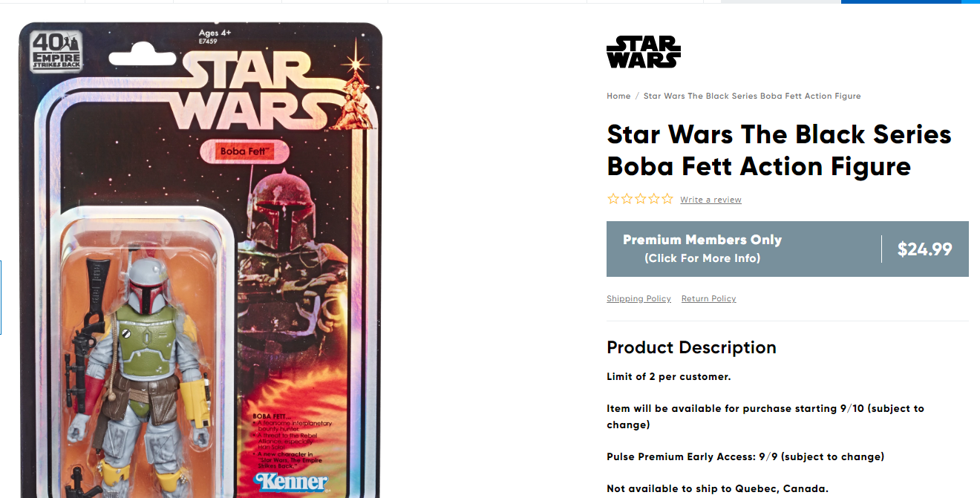Image resolution: width=980 pixels, height=498 pixels.
Task: Open the Return Policy link
Action: [708, 298]
